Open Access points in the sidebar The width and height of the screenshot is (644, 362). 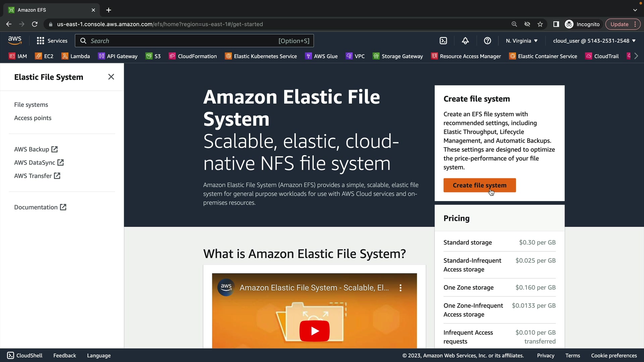click(x=33, y=118)
